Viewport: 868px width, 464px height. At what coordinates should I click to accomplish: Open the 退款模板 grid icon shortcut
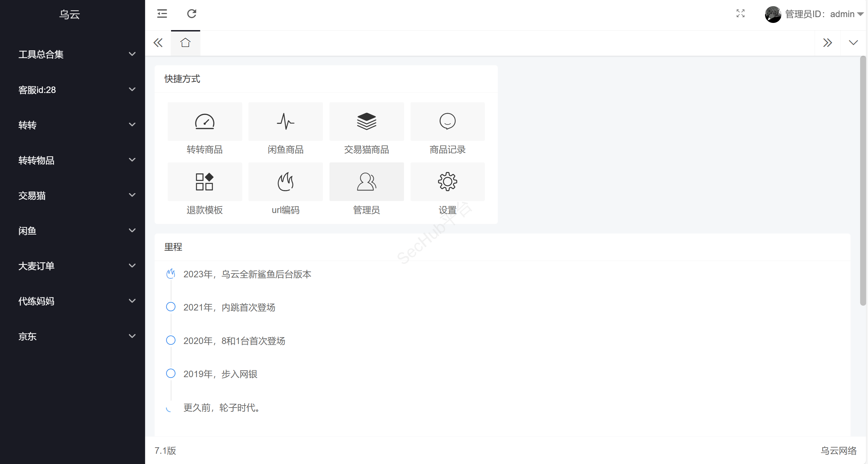click(x=205, y=182)
